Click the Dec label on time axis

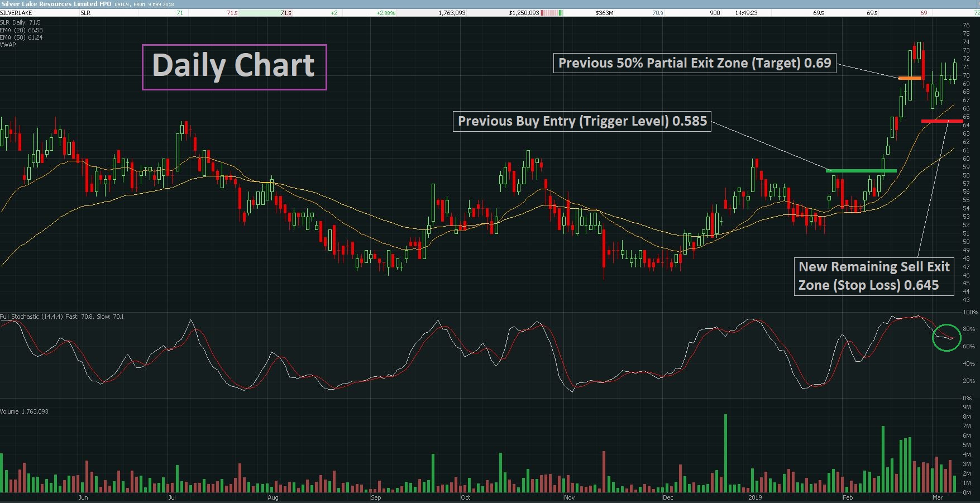tap(668, 497)
